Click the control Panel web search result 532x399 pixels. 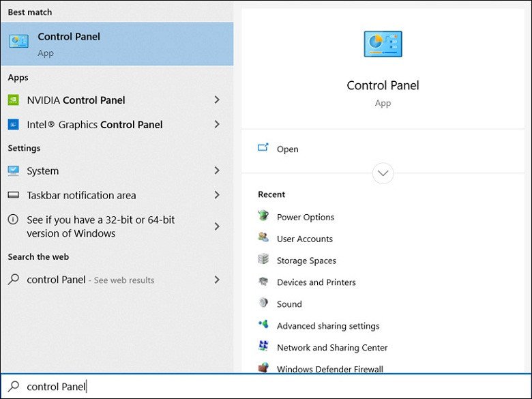[90, 280]
